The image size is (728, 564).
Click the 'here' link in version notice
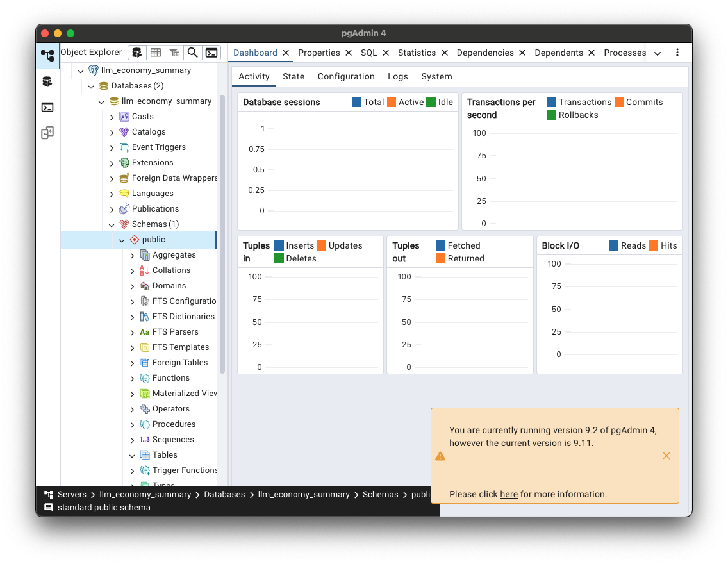click(x=509, y=494)
